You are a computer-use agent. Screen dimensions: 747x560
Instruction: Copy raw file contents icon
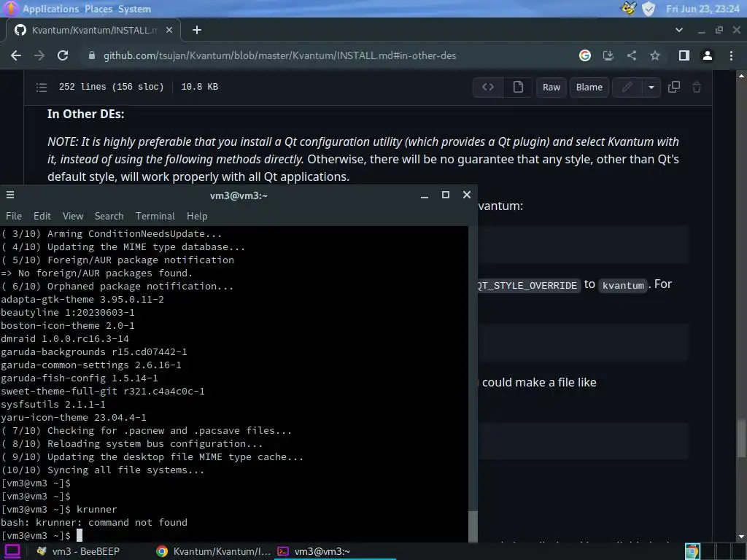tap(673, 87)
